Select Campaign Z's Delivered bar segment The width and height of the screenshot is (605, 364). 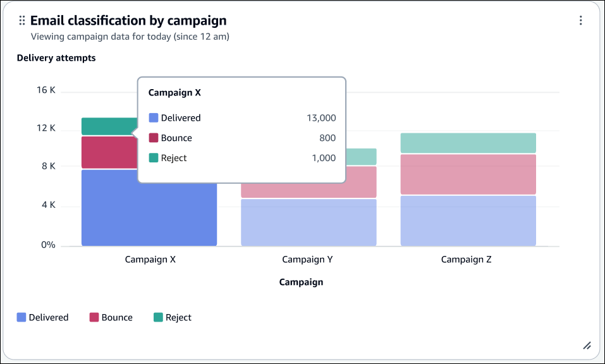(468, 220)
